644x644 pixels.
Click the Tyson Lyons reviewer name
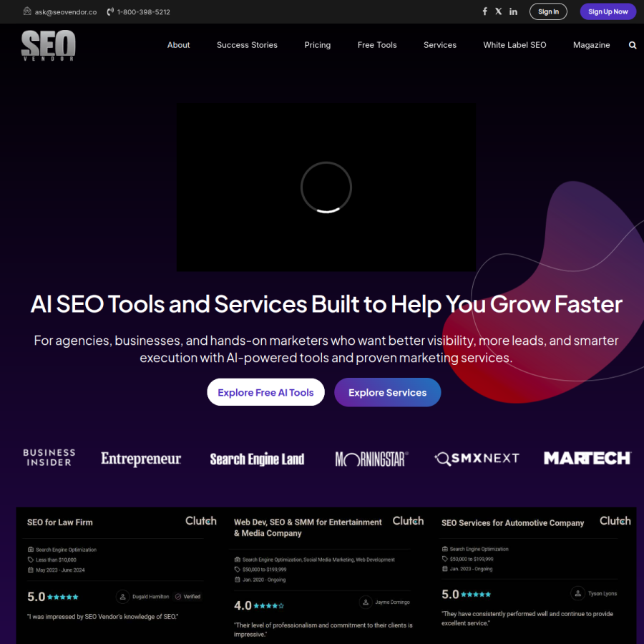point(602,593)
